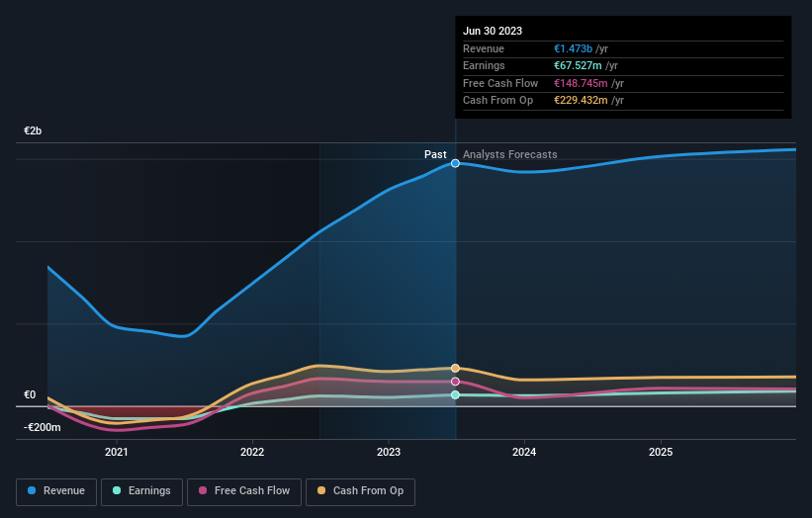Select the Cash From Op data point marker
Viewport: 812px width, 518px height.
(x=455, y=368)
